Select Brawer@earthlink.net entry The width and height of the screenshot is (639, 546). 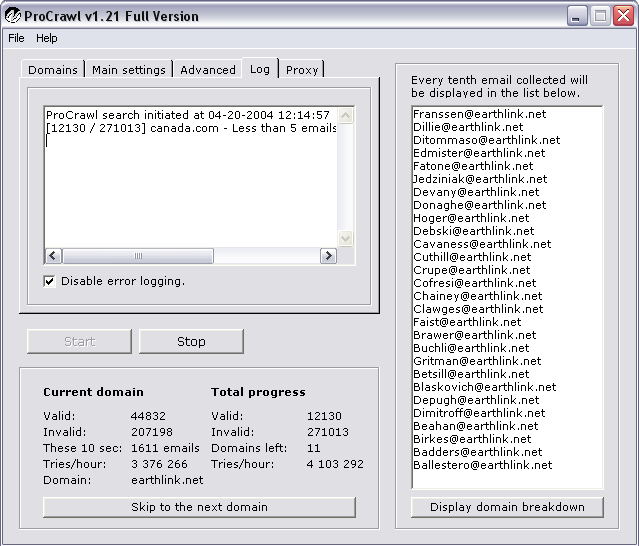(x=474, y=335)
